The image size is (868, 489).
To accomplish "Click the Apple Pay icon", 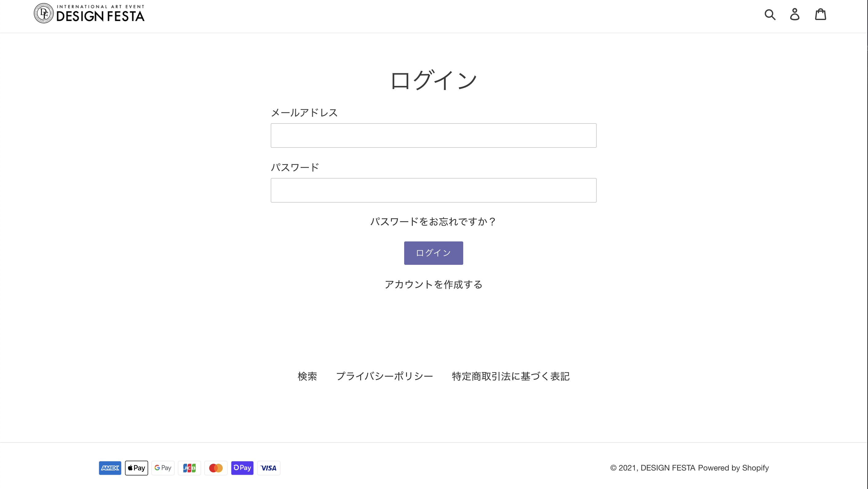I will pos(137,468).
